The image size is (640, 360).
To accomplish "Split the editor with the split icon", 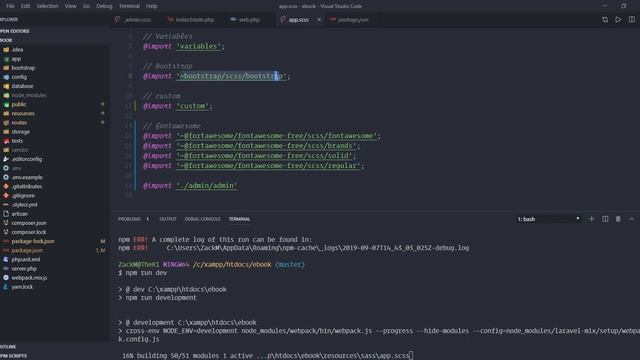I will click(x=632, y=20).
